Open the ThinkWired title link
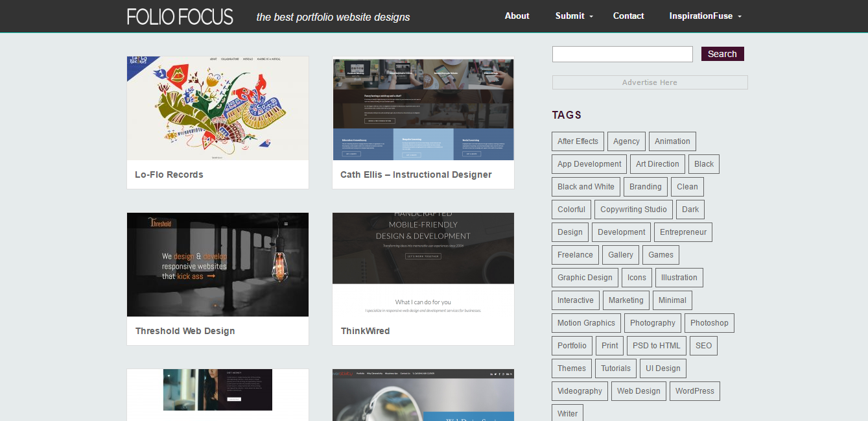868x421 pixels. (x=365, y=331)
